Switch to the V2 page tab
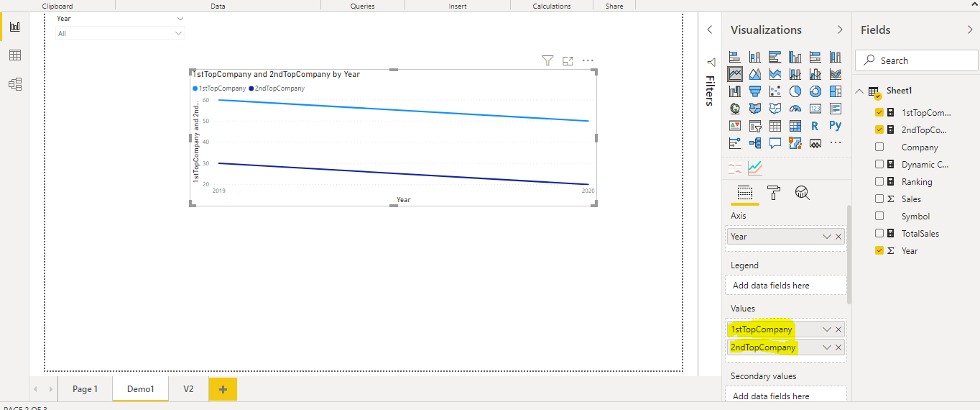Screen dimensions: 980x410 click(x=188, y=389)
